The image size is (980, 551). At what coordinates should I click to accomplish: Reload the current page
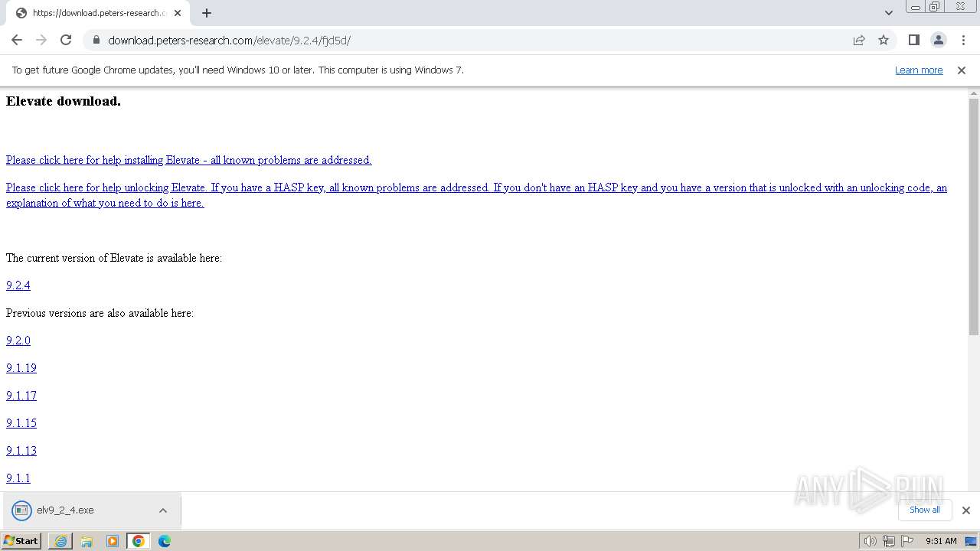coord(66,40)
